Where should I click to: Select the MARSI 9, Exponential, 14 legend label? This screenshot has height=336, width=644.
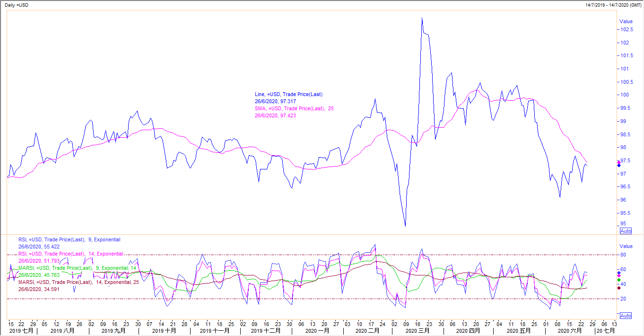[x=78, y=268]
